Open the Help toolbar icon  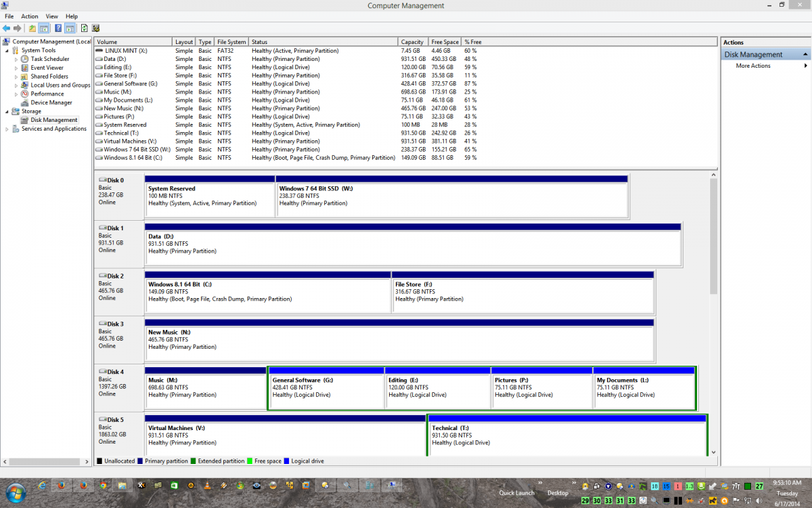pyautogui.click(x=58, y=28)
